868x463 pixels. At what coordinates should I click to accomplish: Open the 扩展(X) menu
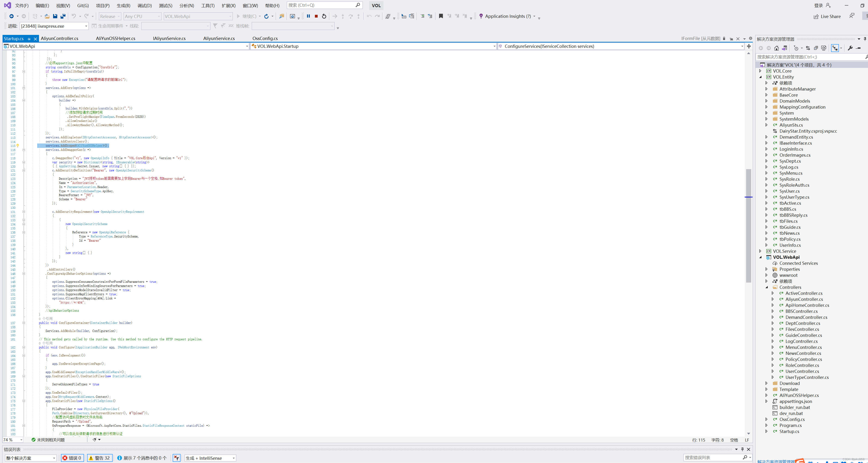(x=229, y=5)
